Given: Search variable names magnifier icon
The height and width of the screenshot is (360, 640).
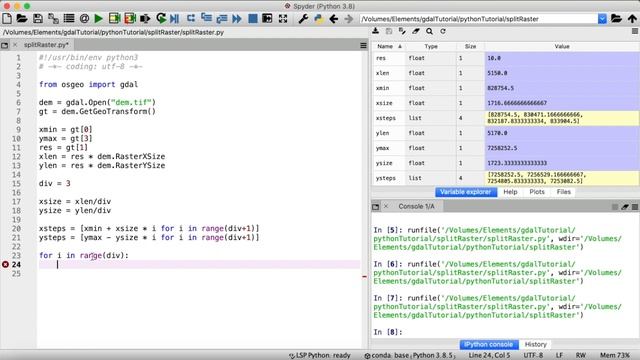Looking at the screenshot, I should pos(429,31).
